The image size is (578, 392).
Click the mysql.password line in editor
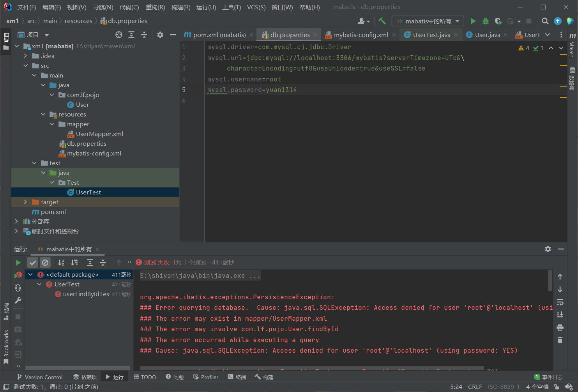(x=252, y=90)
